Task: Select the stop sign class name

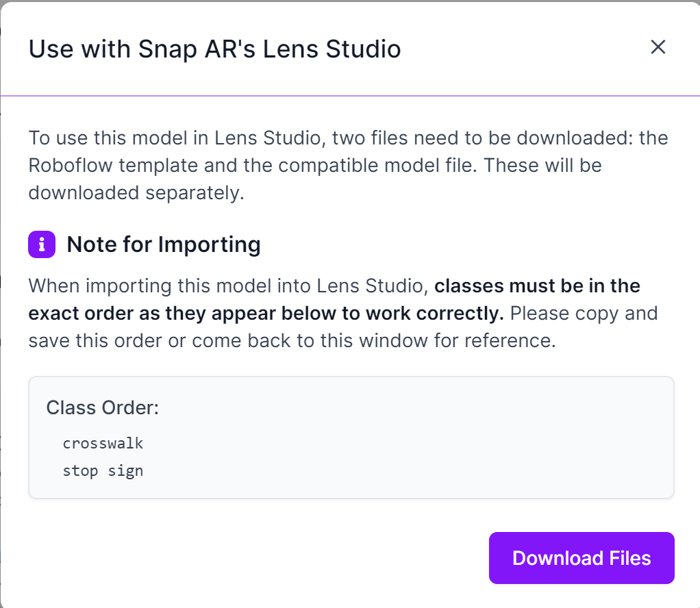Action: 103,470
